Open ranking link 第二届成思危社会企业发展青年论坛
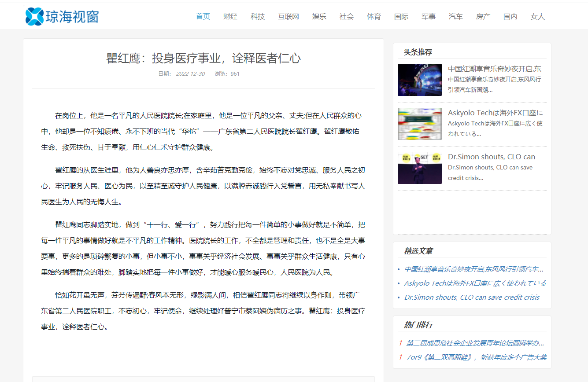 pyautogui.click(x=475, y=343)
